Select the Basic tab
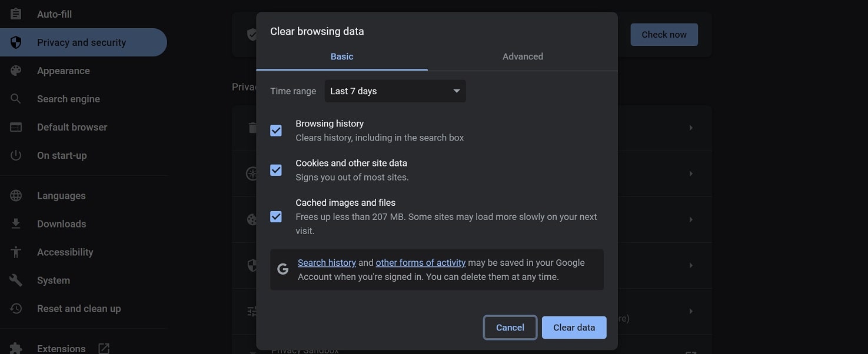868x354 pixels. pyautogui.click(x=342, y=56)
